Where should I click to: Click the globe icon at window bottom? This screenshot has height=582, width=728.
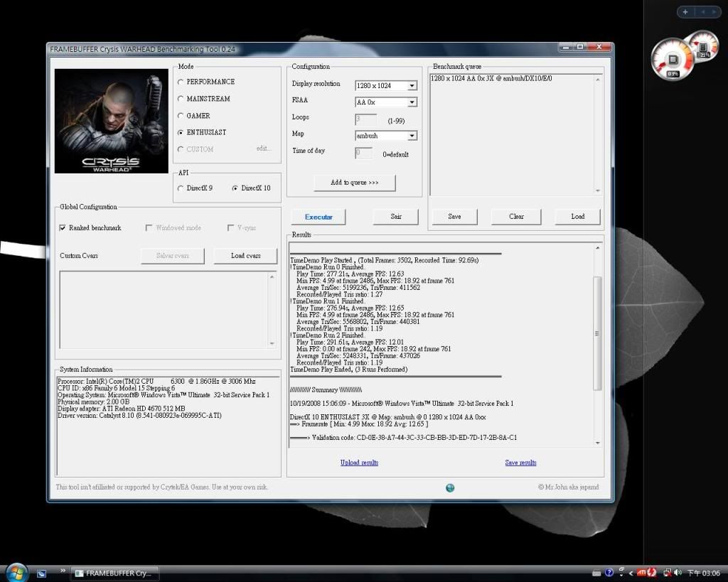450,487
